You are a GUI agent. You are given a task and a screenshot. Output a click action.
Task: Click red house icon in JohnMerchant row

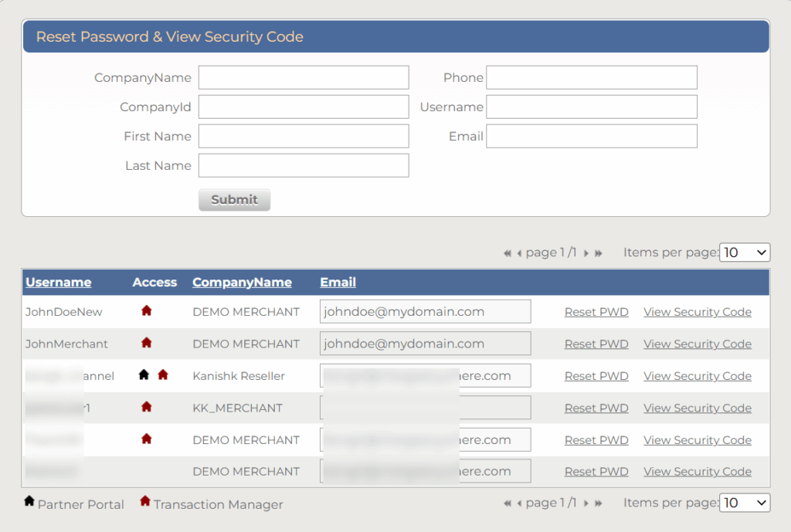tap(147, 343)
